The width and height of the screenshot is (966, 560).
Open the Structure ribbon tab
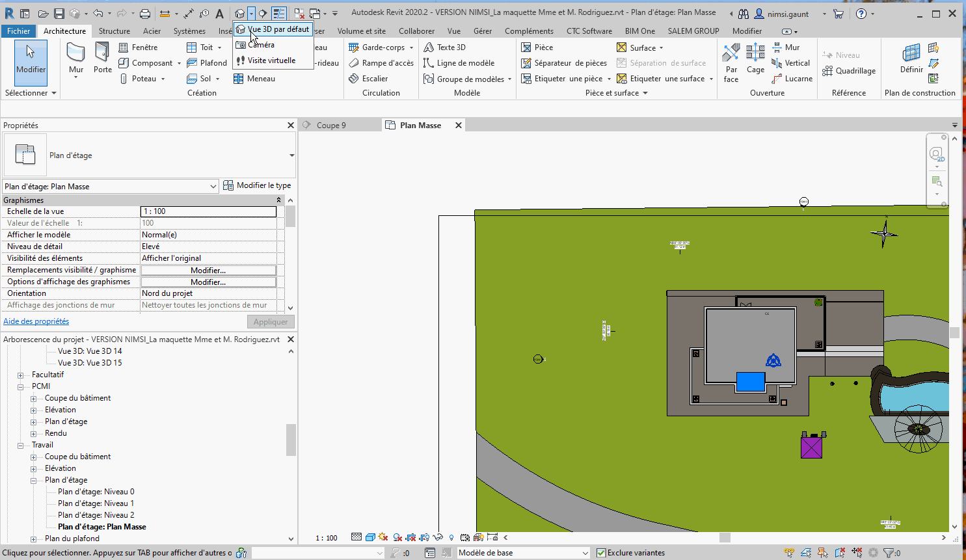[x=114, y=31]
